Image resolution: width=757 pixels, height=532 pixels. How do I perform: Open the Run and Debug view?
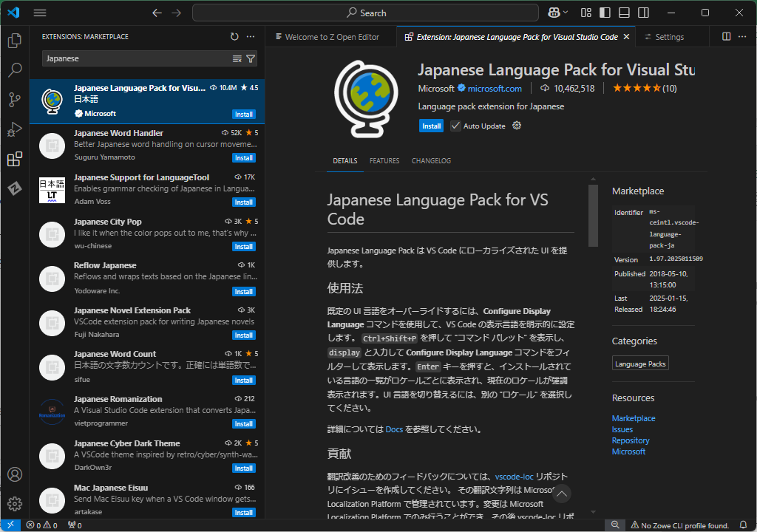coord(14,129)
